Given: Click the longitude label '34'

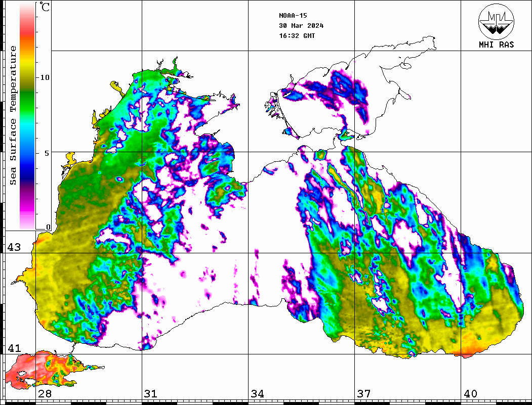Looking at the screenshot, I should coord(257,394).
